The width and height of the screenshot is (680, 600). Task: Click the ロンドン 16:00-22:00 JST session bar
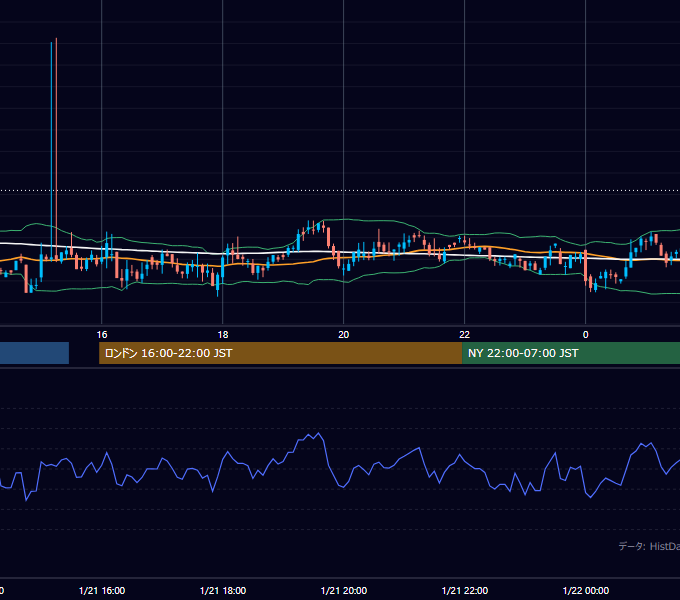281,353
